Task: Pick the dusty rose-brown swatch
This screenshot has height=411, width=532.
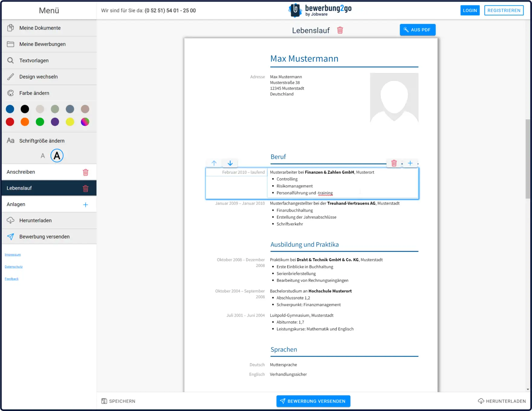Action: [x=85, y=109]
